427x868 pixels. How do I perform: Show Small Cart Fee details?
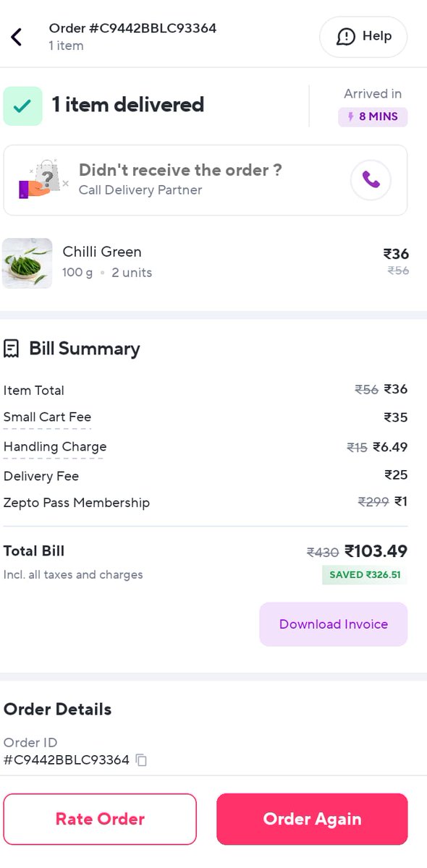point(47,417)
